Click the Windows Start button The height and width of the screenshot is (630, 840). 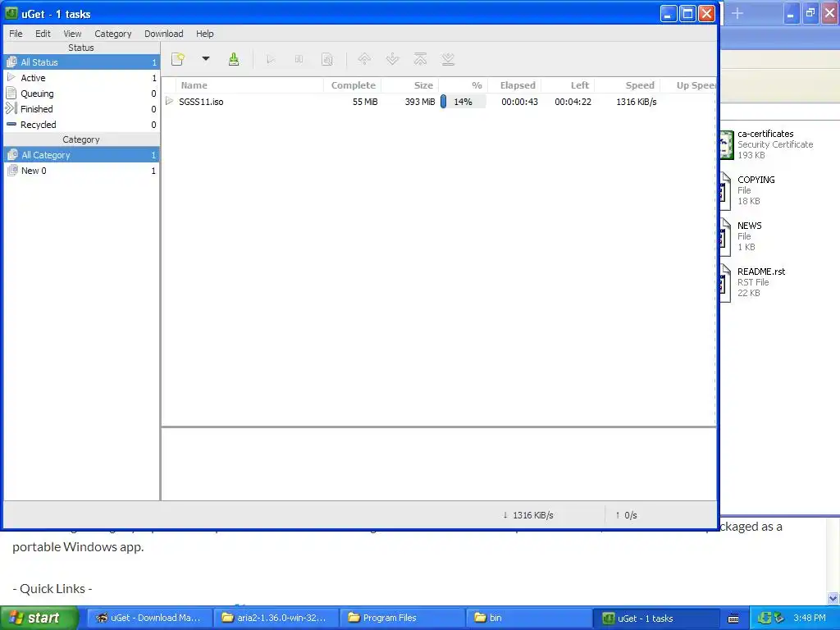[x=39, y=618]
